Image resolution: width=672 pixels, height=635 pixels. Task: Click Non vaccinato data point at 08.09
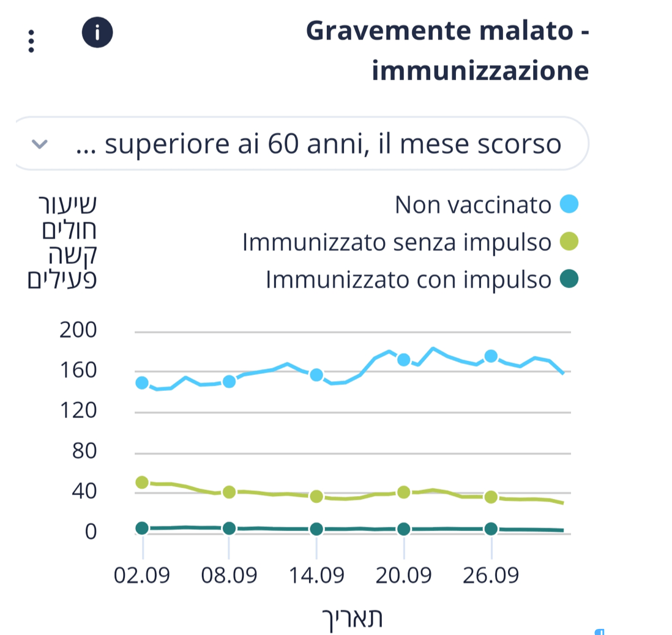point(229,382)
